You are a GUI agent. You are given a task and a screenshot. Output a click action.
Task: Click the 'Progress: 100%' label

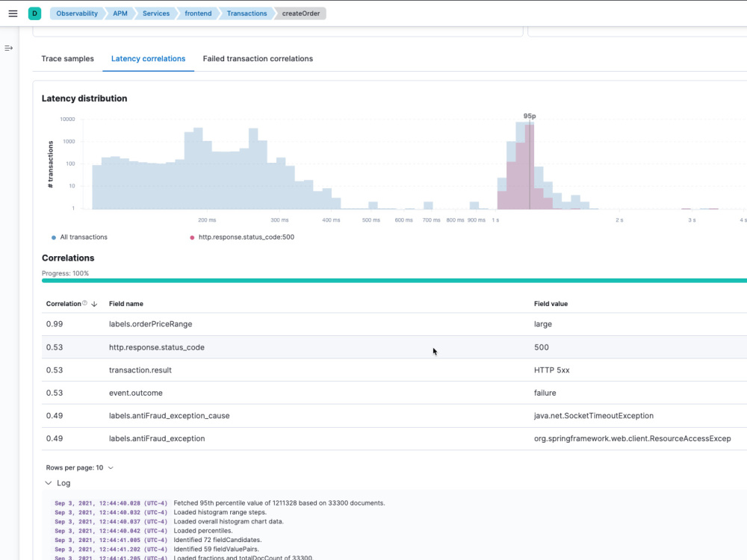(x=65, y=273)
